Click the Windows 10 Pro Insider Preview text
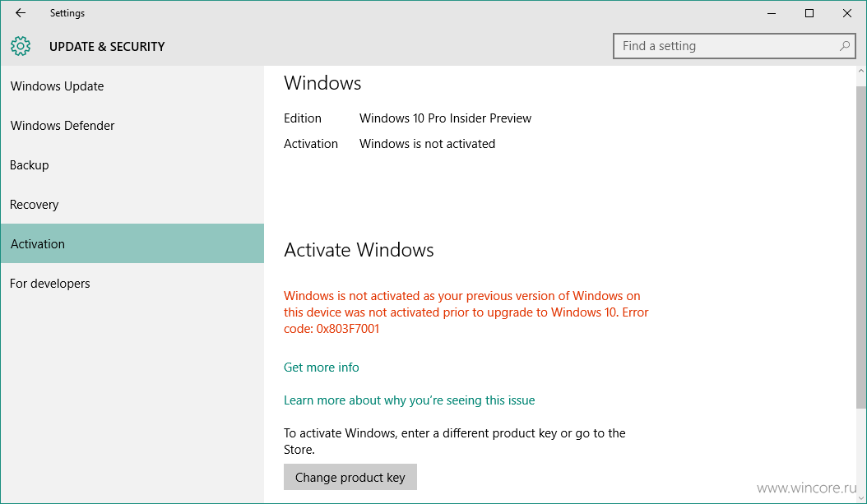867x504 pixels. pyautogui.click(x=445, y=118)
